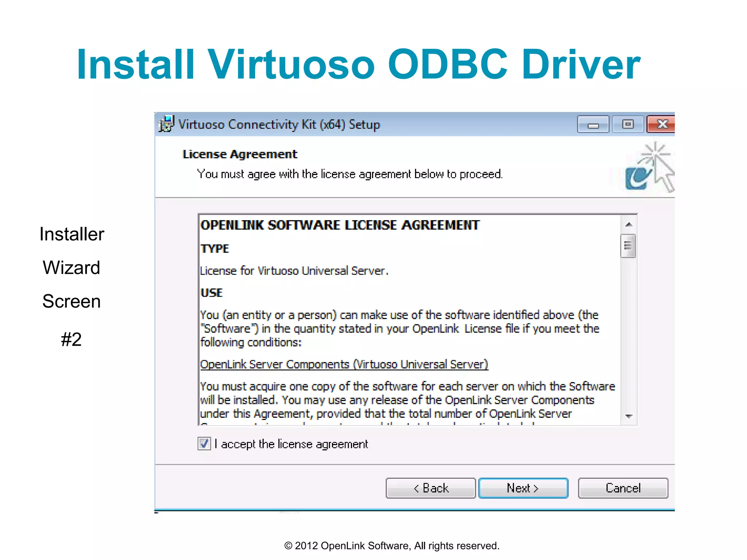Click the license text scrollbar thumb
Screen dimensions: 747x560
coord(628,246)
